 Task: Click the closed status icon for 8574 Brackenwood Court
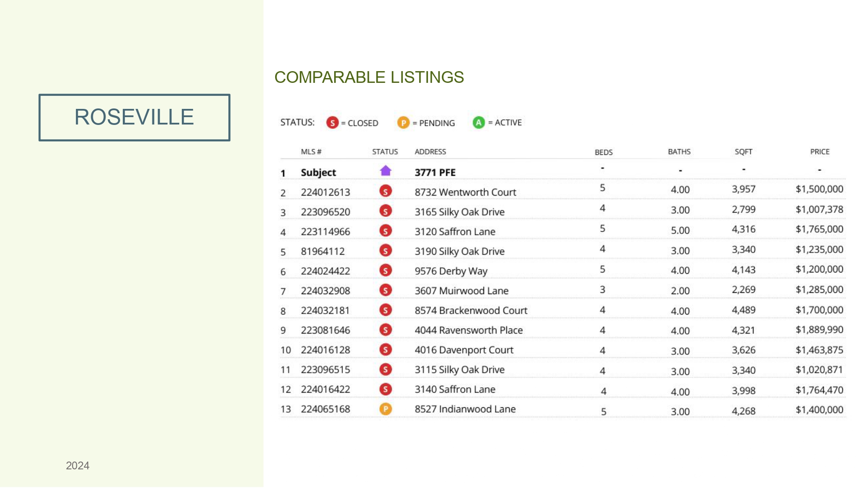(385, 310)
